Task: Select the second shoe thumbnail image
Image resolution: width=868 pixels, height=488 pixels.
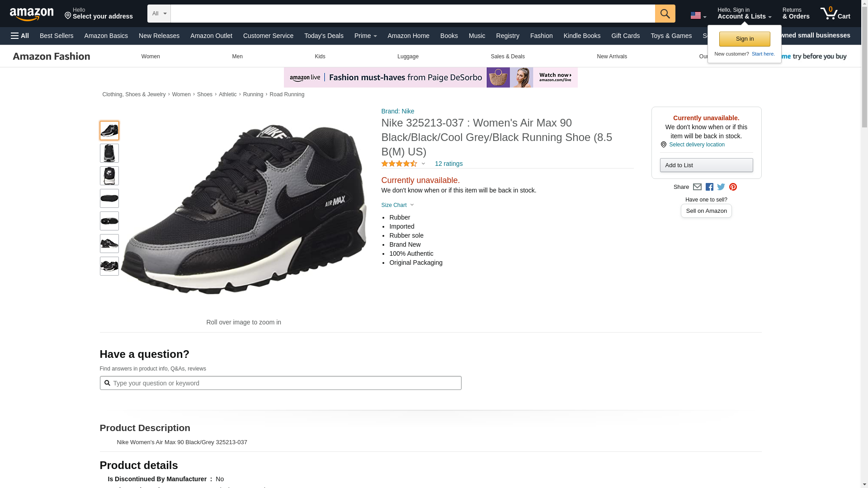Action: pos(109,153)
